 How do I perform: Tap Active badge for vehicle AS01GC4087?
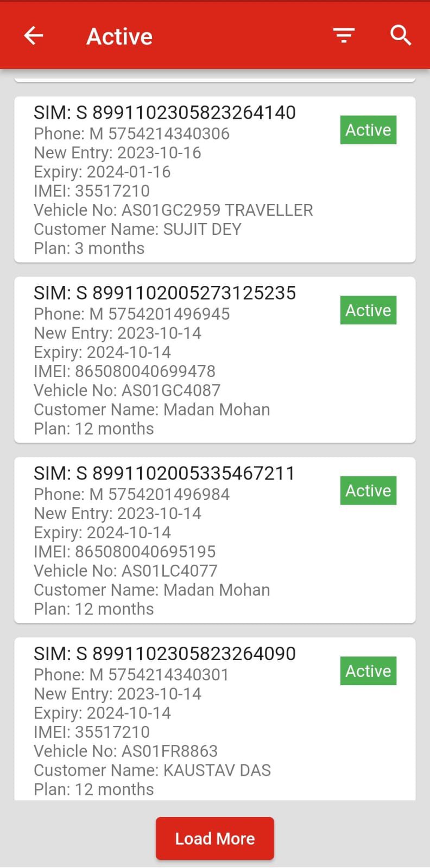pyautogui.click(x=368, y=310)
